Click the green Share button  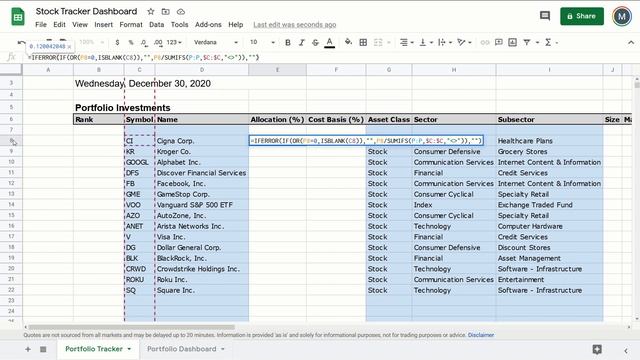click(582, 16)
